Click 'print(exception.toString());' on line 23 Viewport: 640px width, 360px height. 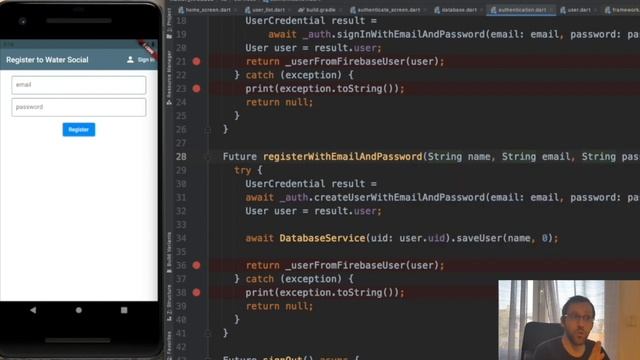(x=325, y=89)
